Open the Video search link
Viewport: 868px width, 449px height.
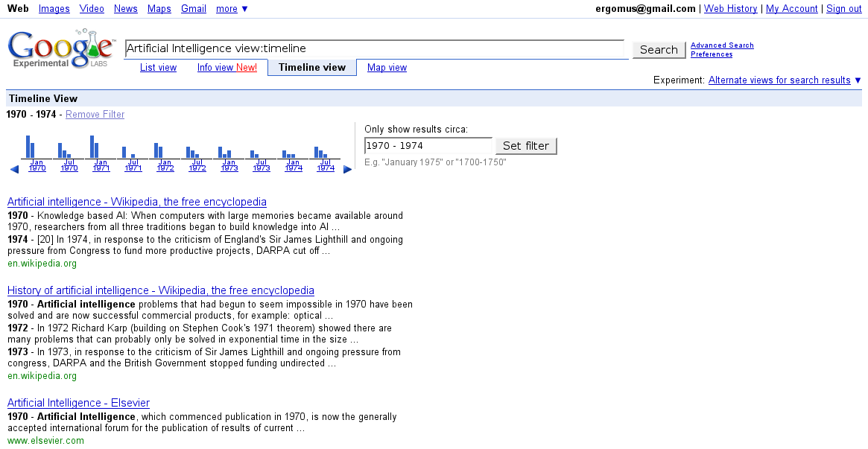[92, 9]
